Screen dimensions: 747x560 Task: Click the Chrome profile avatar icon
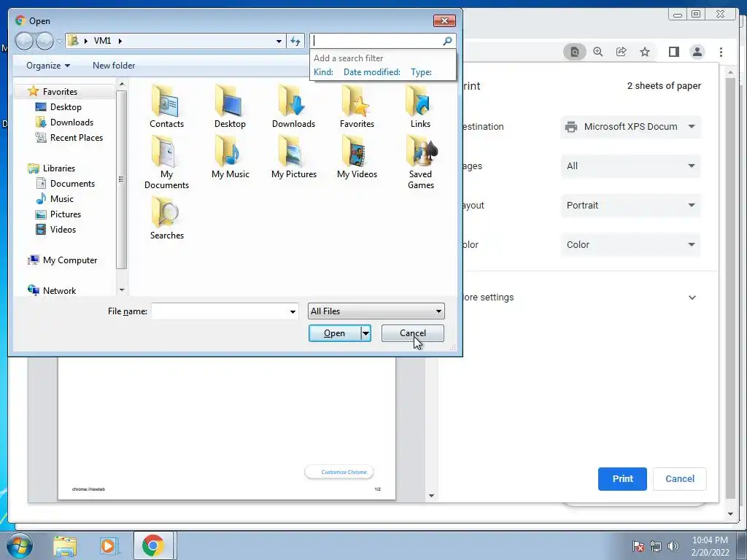[697, 52]
